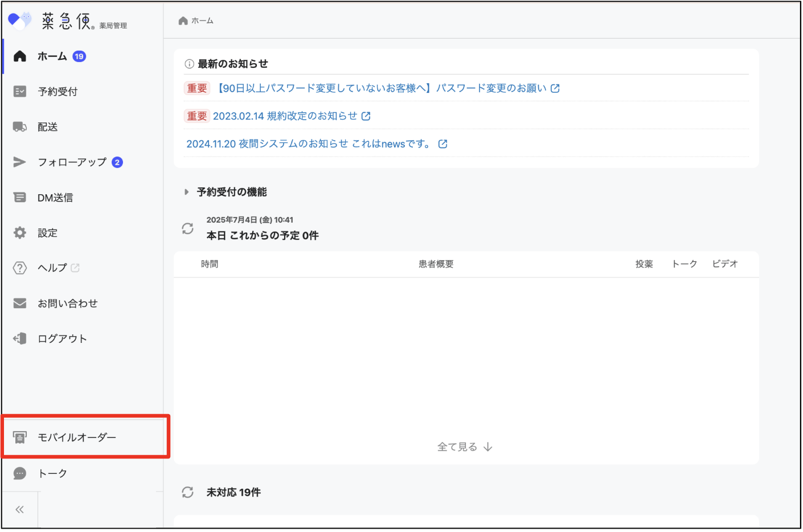Open the 予約受付 sidebar menu
Viewport: 803px width, 532px height.
pos(57,92)
